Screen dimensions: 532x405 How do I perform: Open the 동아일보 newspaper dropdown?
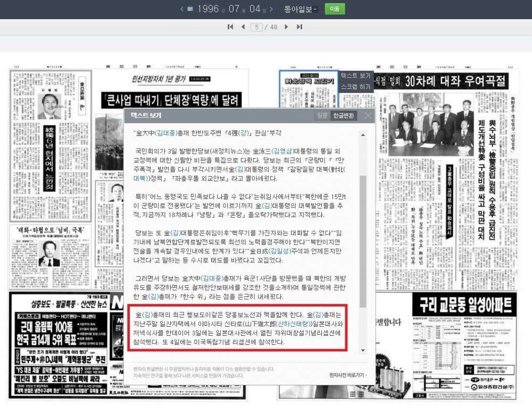[301, 9]
